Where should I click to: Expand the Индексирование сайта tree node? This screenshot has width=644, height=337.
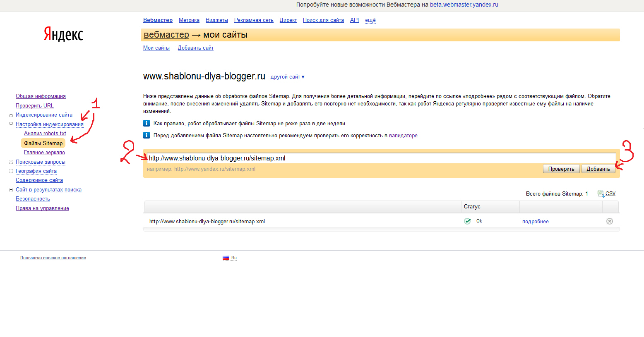pos(11,115)
